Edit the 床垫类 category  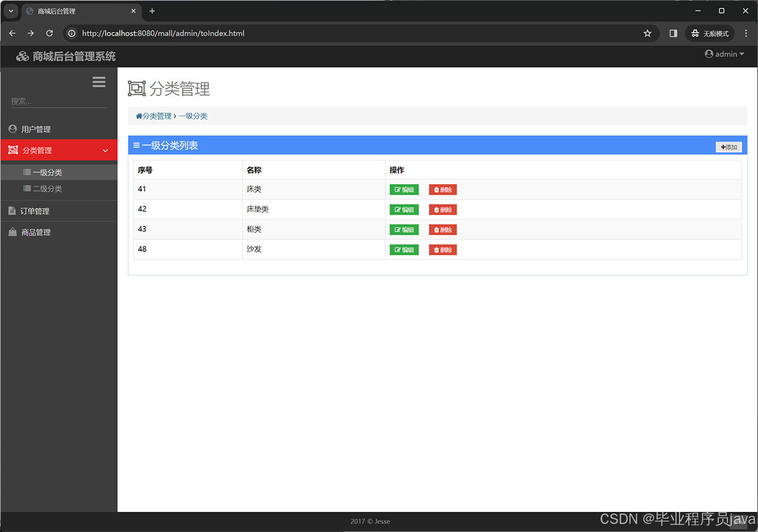(404, 210)
